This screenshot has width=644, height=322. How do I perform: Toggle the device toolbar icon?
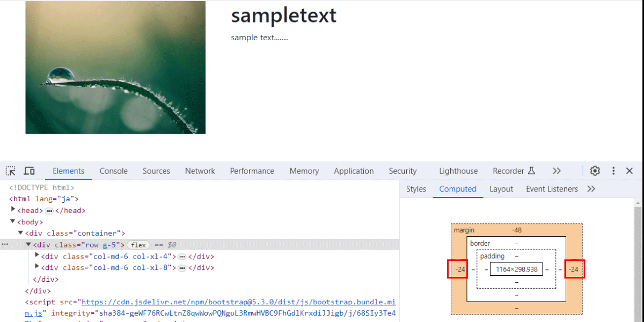30,171
